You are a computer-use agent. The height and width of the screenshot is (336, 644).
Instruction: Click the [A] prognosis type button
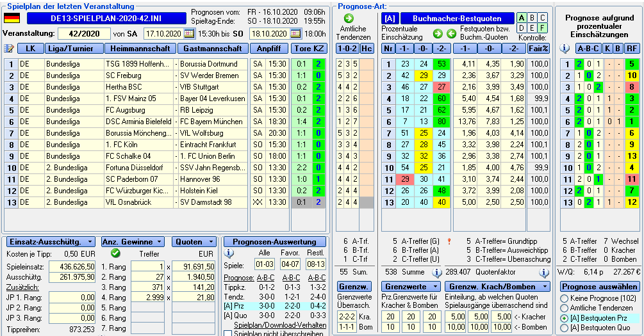(390, 19)
